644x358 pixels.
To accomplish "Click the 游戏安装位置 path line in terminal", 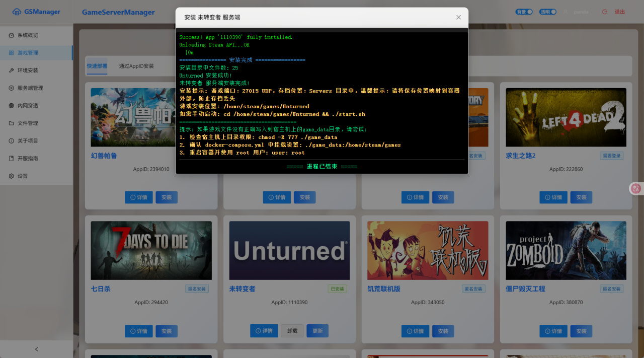I will (x=245, y=106).
